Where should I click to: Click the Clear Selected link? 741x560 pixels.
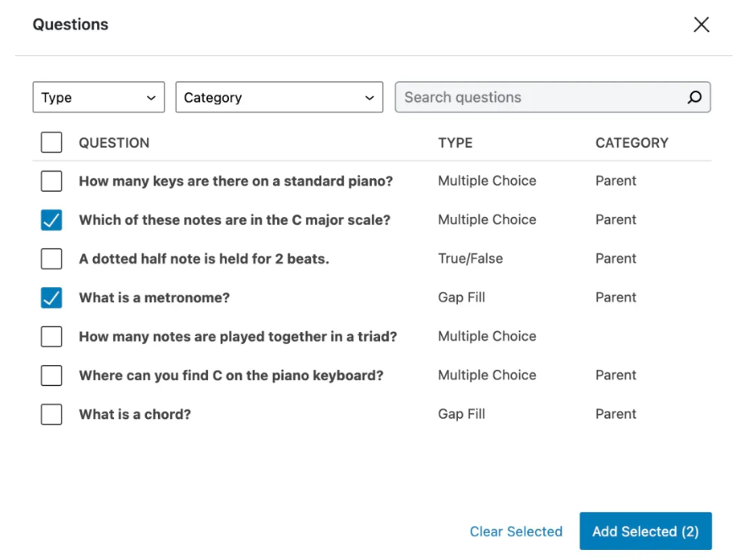coord(515,531)
